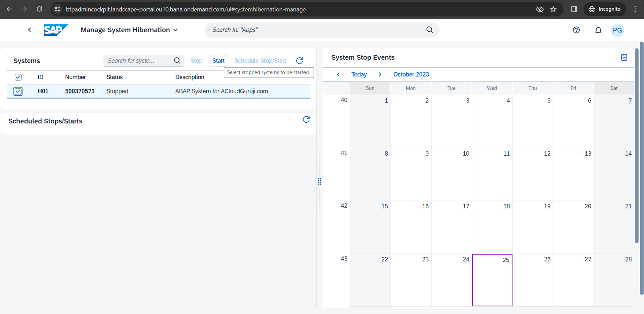Go to the previous month in calendar

click(338, 74)
